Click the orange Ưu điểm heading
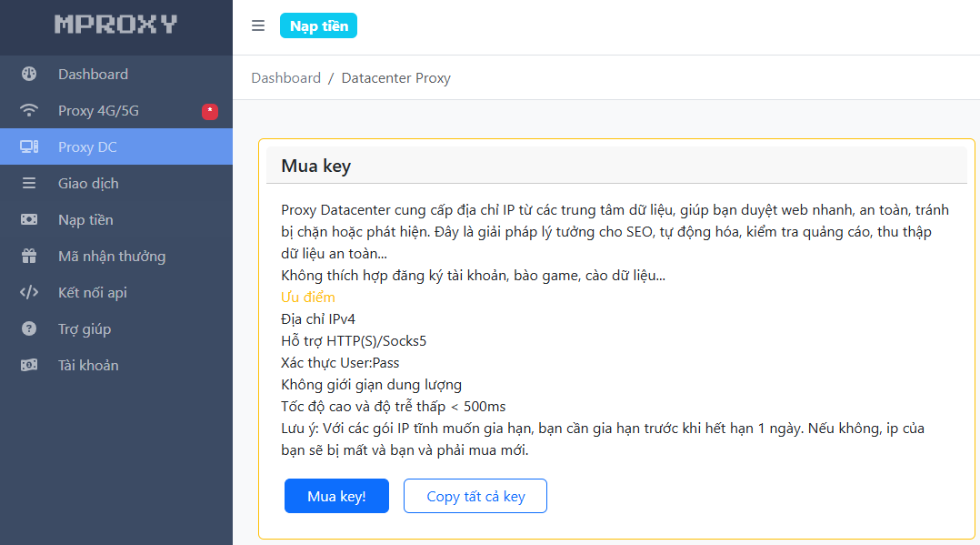Screen dimensions: 980x545 308,298
